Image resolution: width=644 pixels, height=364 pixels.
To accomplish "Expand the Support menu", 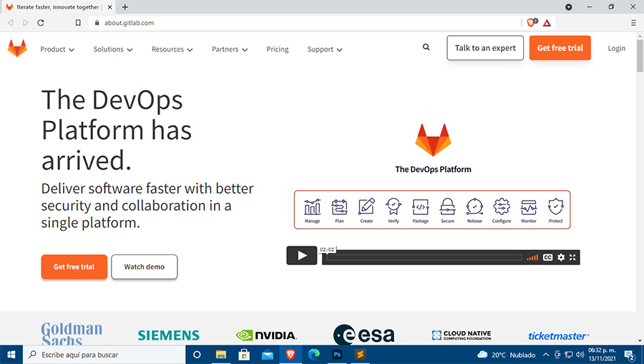I will click(x=325, y=49).
